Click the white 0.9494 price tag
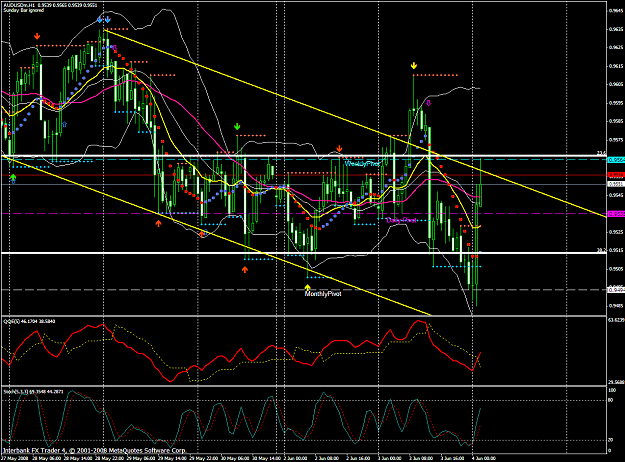Image resolution: width=625 pixels, height=462 pixels. coord(616,290)
